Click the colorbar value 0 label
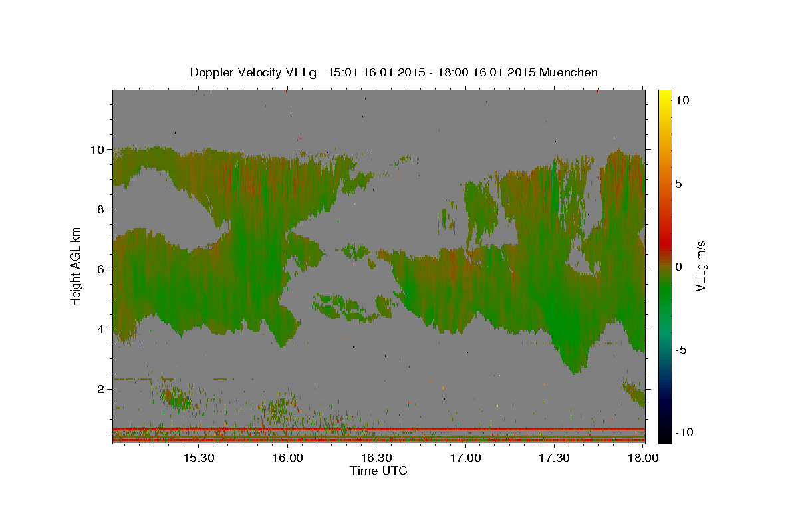The width and height of the screenshot is (798, 532). pyautogui.click(x=678, y=267)
